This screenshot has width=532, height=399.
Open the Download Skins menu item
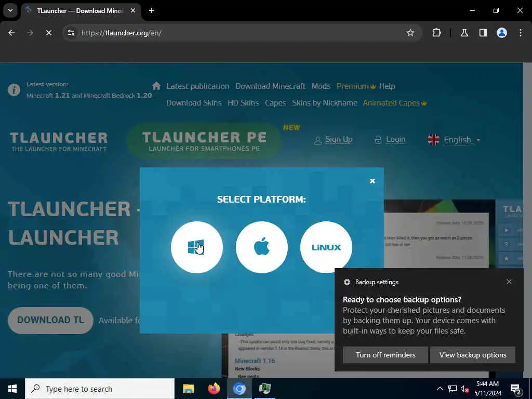tap(194, 103)
